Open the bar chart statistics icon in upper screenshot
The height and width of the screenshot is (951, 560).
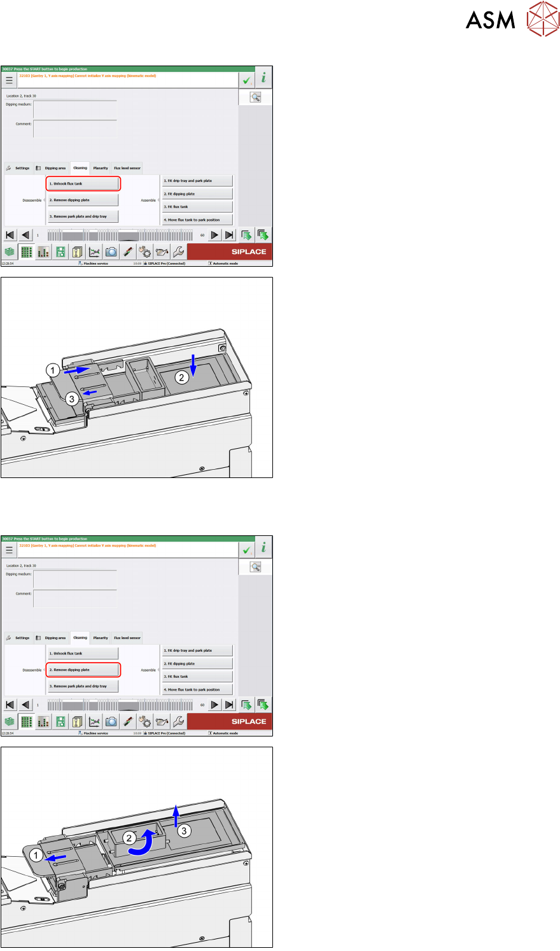click(x=43, y=252)
